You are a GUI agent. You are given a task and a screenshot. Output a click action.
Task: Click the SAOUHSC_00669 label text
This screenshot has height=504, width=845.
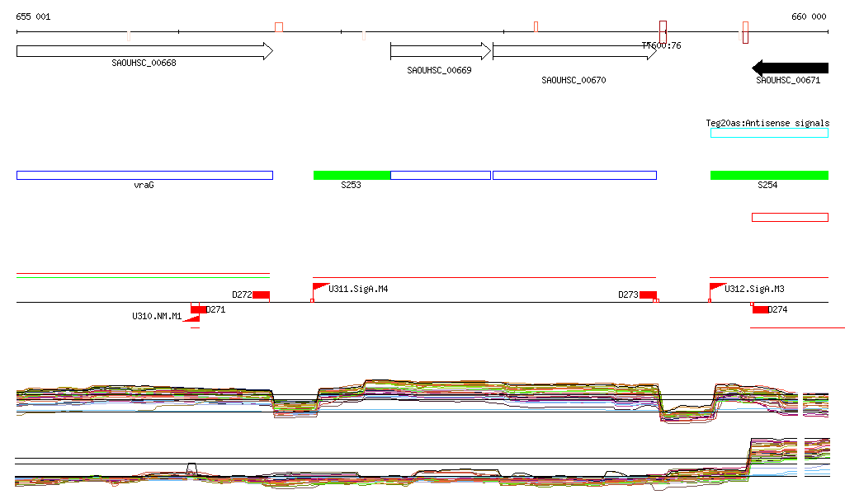(x=439, y=71)
